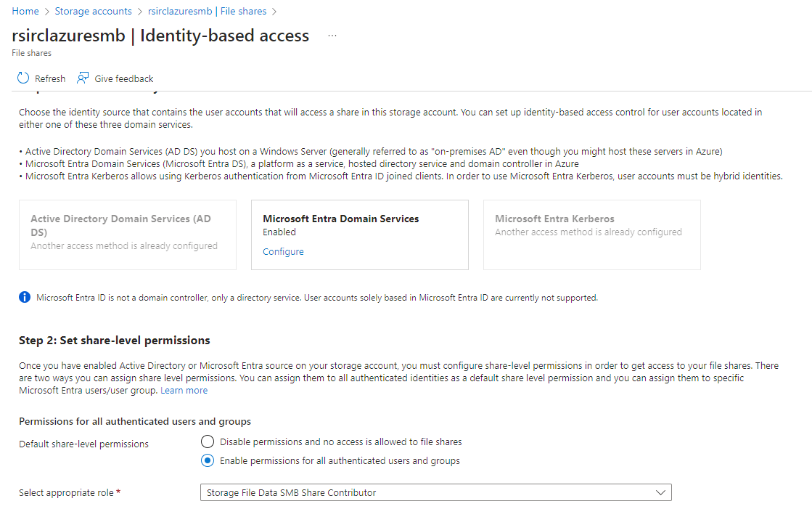Select Disable permissions radio button
The image size is (812, 525).
click(208, 441)
